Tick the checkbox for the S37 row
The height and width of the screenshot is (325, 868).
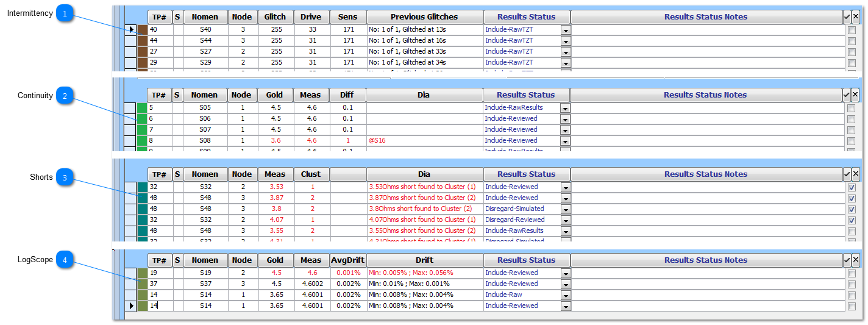(x=852, y=284)
